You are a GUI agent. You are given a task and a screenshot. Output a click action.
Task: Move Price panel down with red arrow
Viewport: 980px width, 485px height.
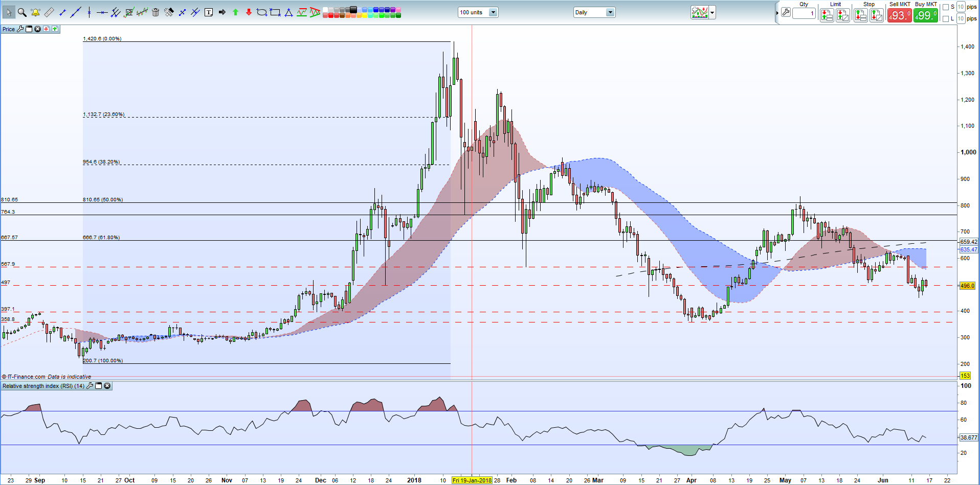(46, 29)
